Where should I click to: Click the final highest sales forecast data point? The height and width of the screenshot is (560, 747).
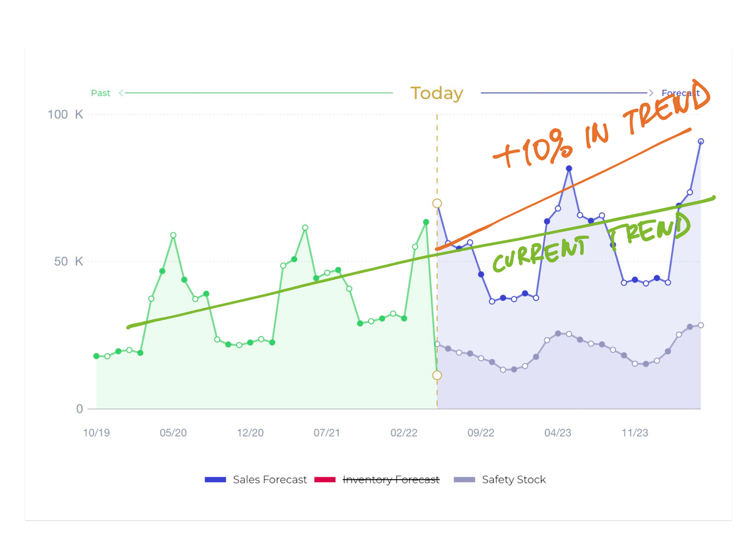[701, 142]
